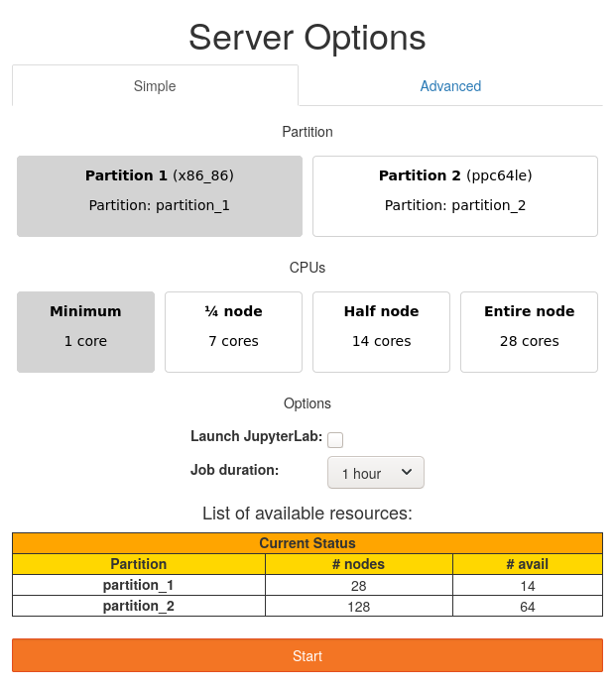
Task: Click the # nodes column header
Action: 358,564
